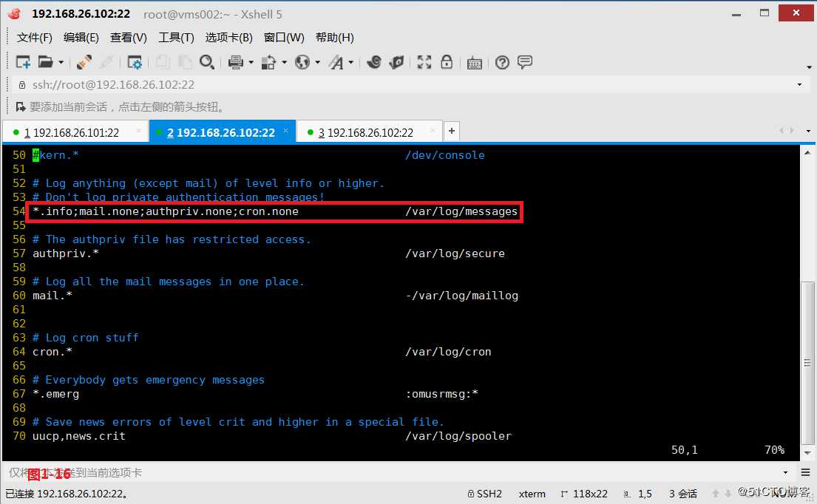Expand the Open folder dropdown arrow
Viewport: 817px width, 504px height.
(x=61, y=63)
